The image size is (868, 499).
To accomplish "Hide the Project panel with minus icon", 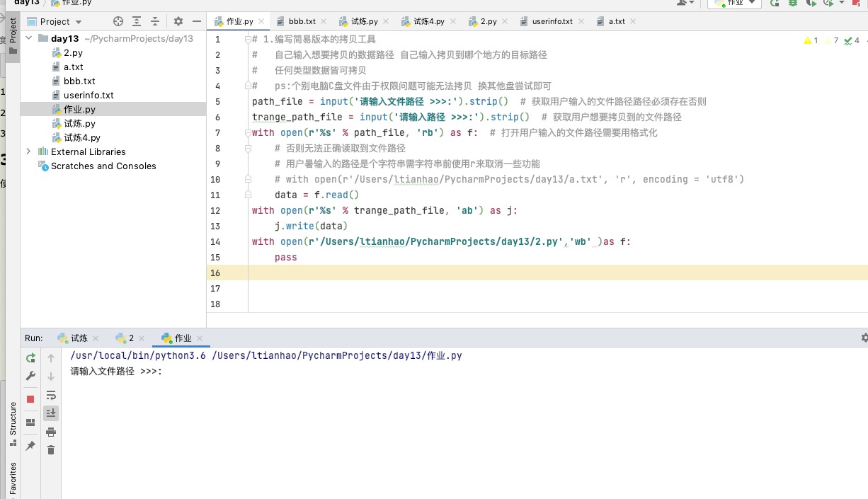I will [197, 22].
